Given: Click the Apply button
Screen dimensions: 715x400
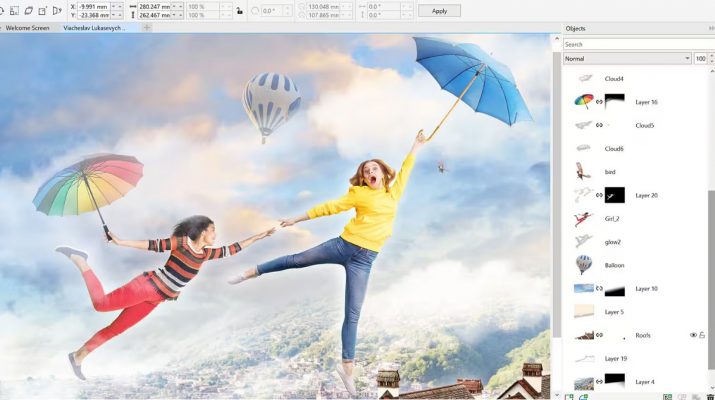Looking at the screenshot, I should [439, 11].
